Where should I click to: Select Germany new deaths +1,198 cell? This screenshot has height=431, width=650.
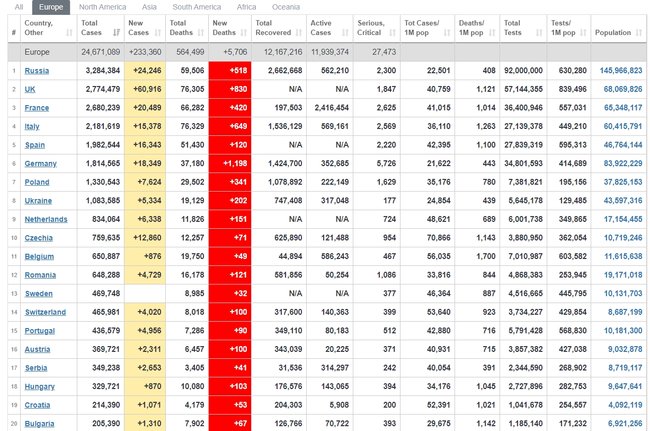230,164
